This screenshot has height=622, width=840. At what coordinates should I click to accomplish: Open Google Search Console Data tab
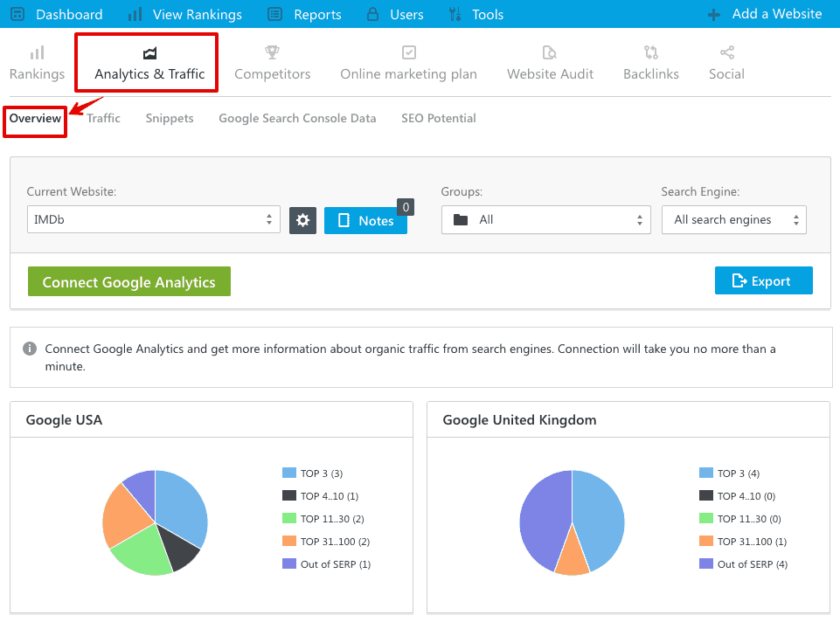pos(297,118)
